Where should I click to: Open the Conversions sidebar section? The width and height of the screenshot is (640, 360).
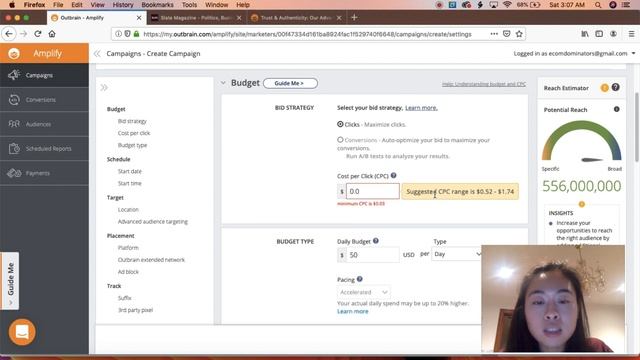(44, 100)
